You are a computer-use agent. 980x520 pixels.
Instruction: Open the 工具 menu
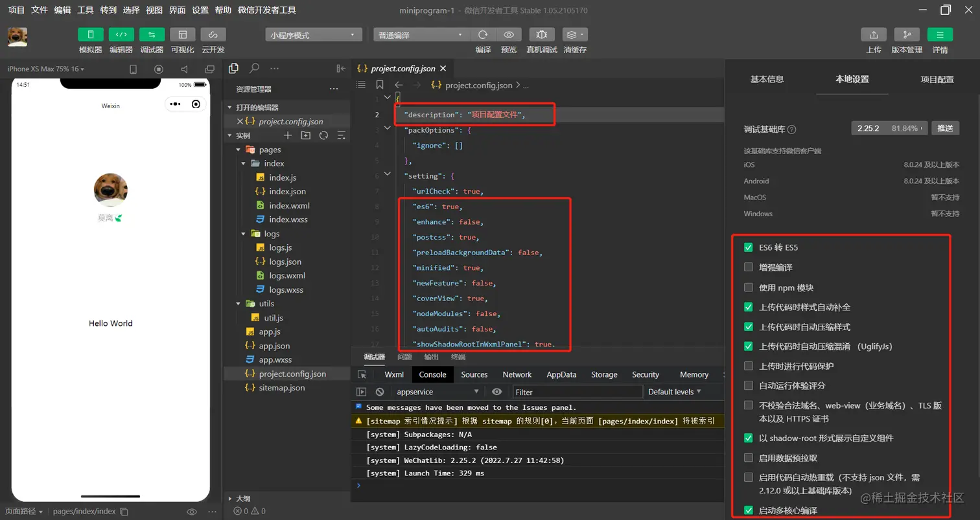[85, 10]
